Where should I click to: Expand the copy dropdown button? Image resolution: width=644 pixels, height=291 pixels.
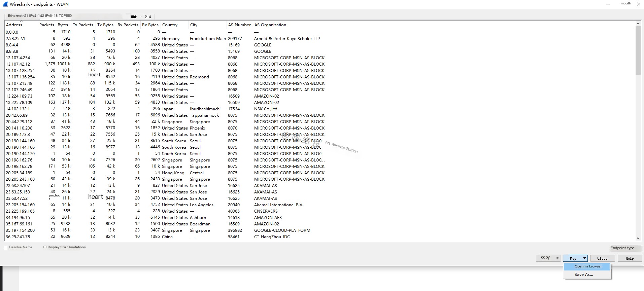click(548, 258)
